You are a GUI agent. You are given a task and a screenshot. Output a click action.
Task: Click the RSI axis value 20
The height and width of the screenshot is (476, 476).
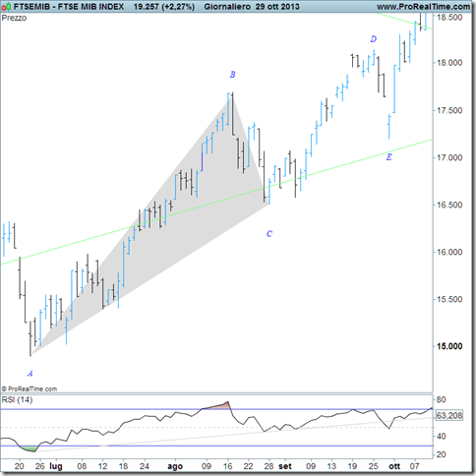point(442,454)
